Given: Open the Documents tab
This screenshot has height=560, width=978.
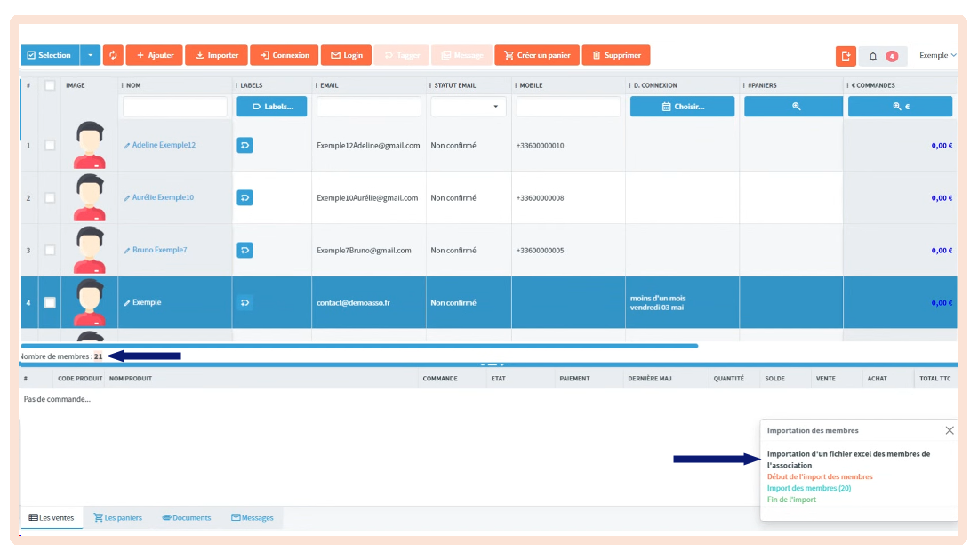Looking at the screenshot, I should (x=187, y=517).
